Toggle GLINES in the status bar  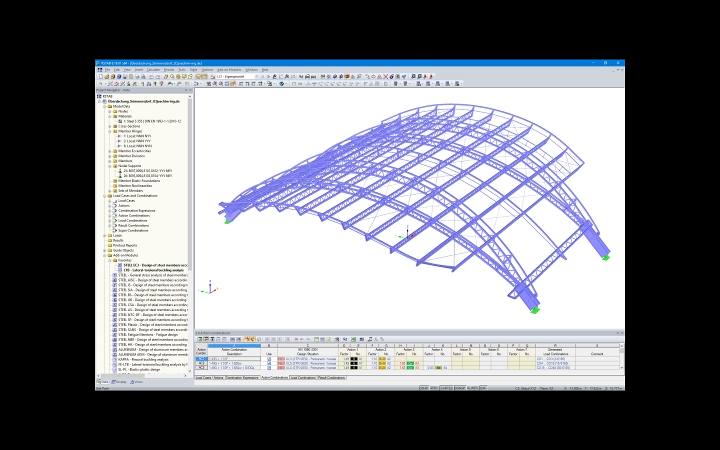pyautogui.click(x=472, y=388)
